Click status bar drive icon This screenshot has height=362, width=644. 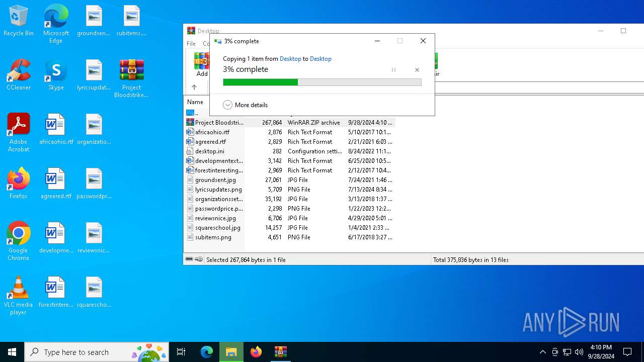click(189, 259)
